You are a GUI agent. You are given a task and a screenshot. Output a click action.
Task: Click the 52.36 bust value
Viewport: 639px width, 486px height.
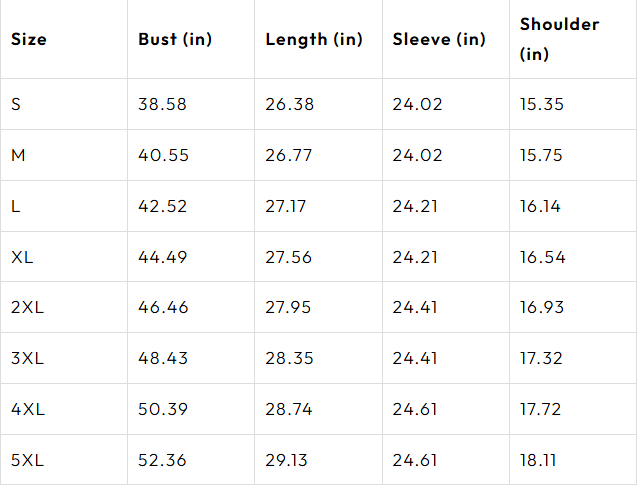coord(162,460)
